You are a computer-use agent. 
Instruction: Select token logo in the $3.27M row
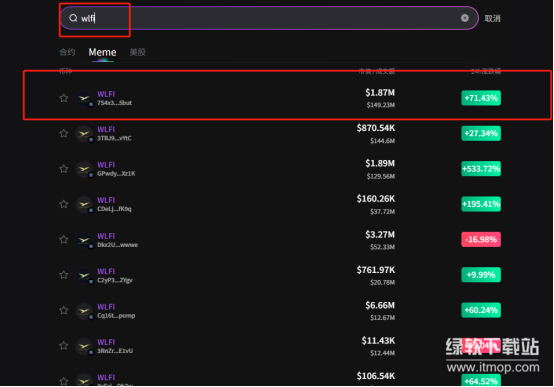(x=84, y=240)
